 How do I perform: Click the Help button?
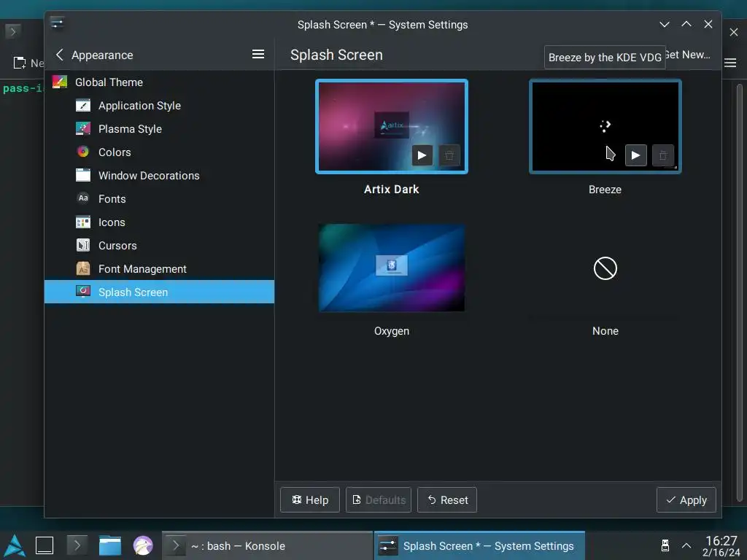[x=310, y=500]
